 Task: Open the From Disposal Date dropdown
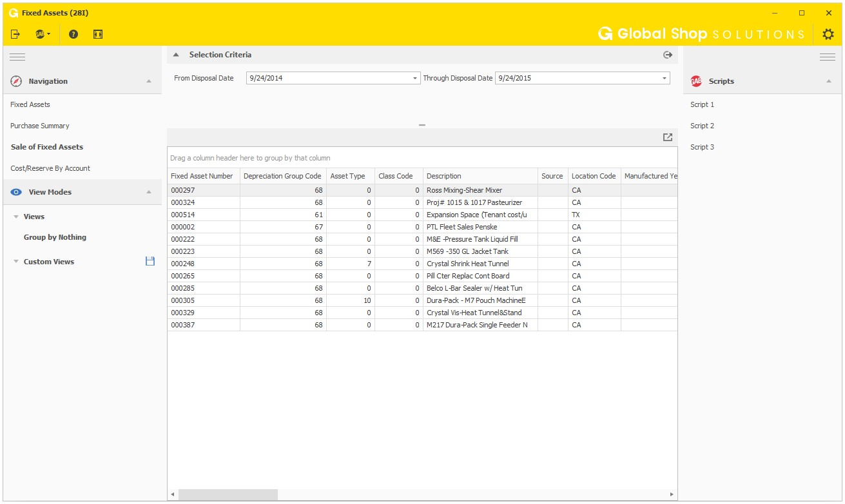coord(415,78)
